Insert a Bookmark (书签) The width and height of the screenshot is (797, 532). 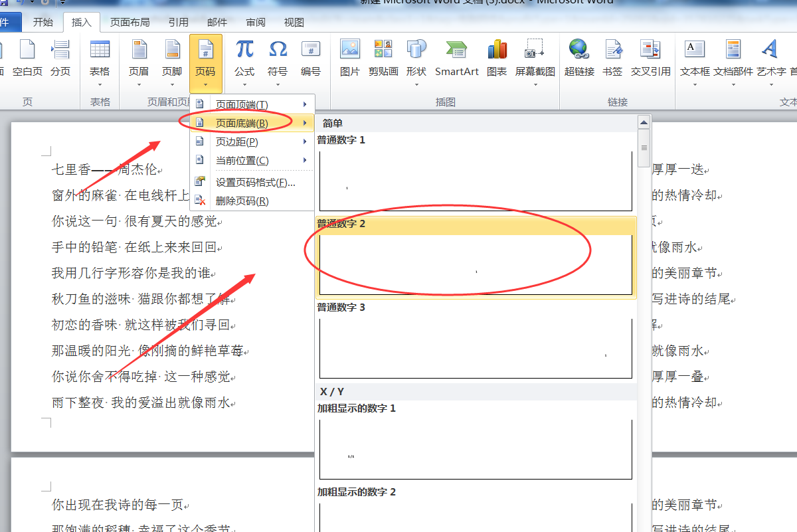point(612,58)
